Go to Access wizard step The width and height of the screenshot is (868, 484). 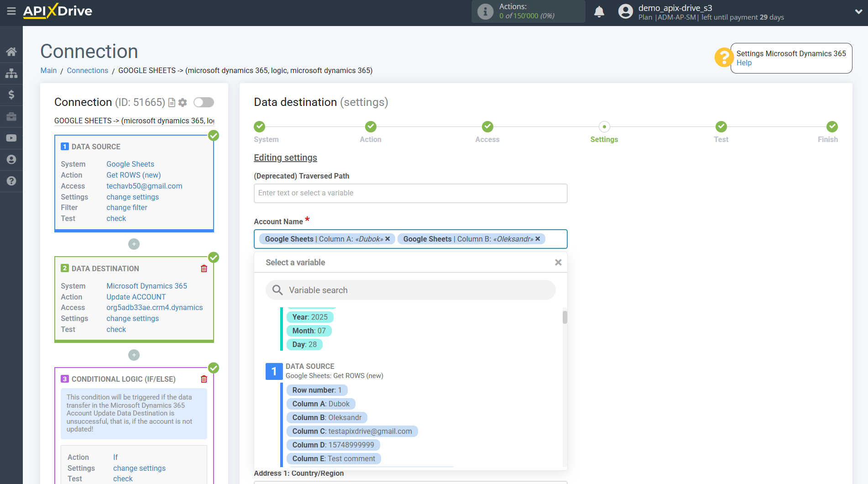pyautogui.click(x=487, y=126)
